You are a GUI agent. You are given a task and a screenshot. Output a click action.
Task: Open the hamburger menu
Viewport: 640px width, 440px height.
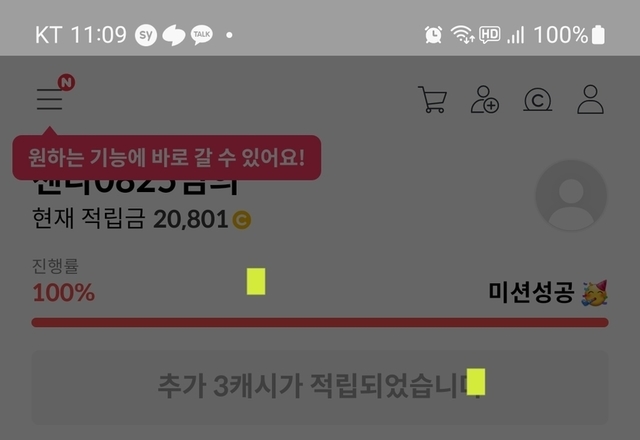[x=49, y=99]
